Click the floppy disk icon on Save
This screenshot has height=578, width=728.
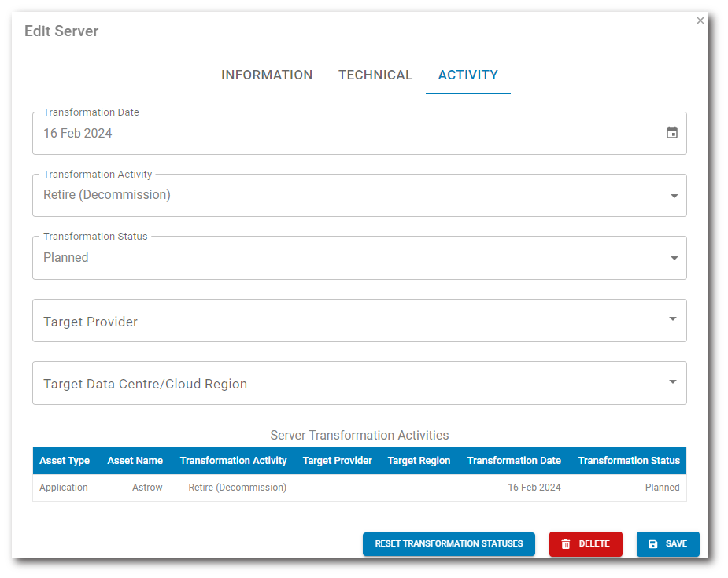[653, 544]
